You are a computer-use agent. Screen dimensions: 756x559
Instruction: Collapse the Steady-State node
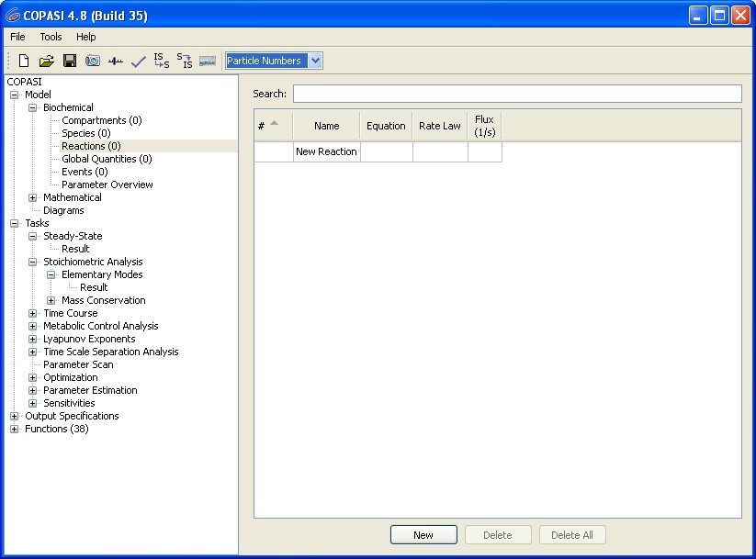tap(33, 236)
